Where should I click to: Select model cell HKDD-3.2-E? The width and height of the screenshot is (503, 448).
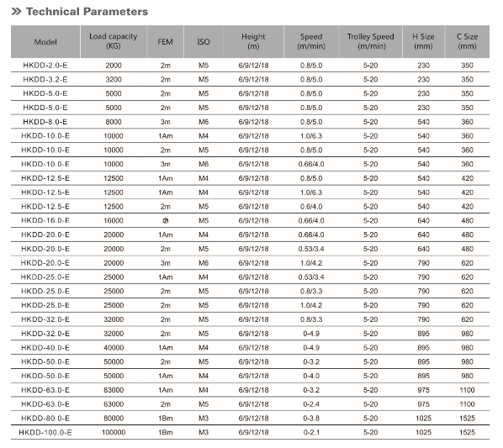[45, 80]
